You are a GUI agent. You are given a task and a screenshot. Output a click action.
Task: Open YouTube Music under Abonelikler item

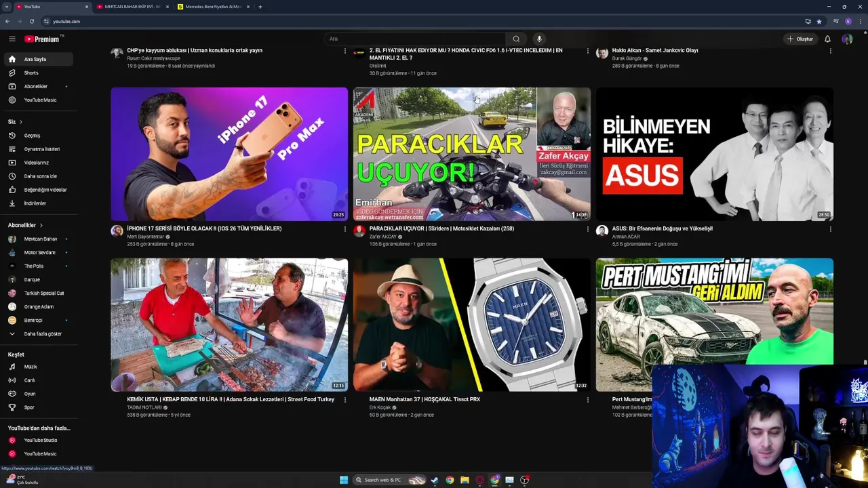pos(39,100)
